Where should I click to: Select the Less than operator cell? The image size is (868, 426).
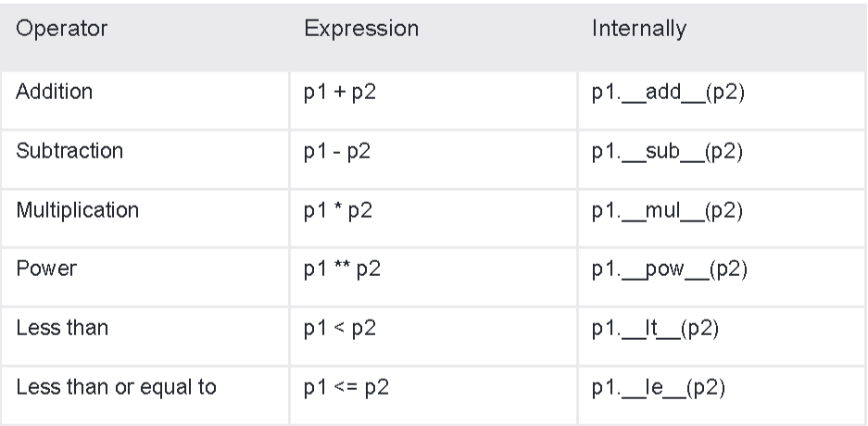click(59, 325)
